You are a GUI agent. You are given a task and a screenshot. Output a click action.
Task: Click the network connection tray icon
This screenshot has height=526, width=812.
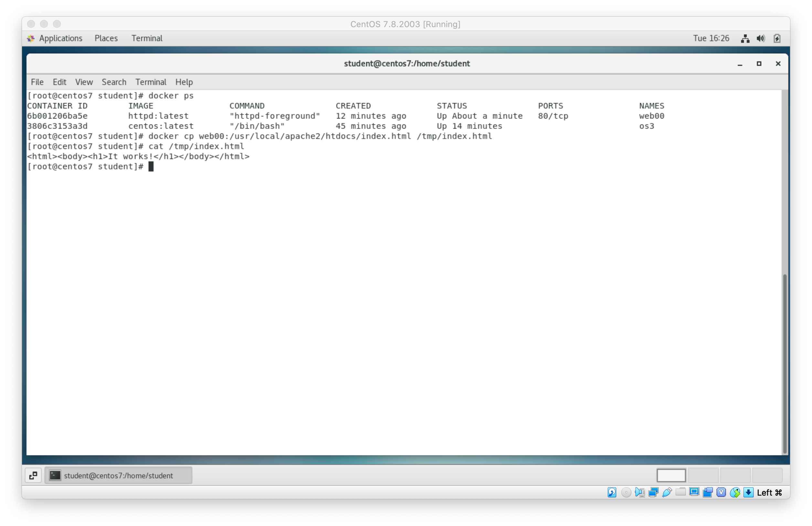(x=745, y=38)
